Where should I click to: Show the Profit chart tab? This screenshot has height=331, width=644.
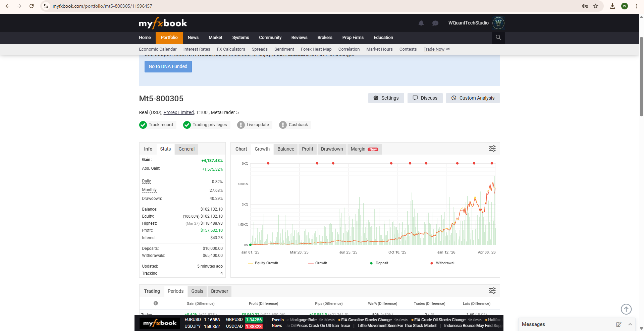308,149
